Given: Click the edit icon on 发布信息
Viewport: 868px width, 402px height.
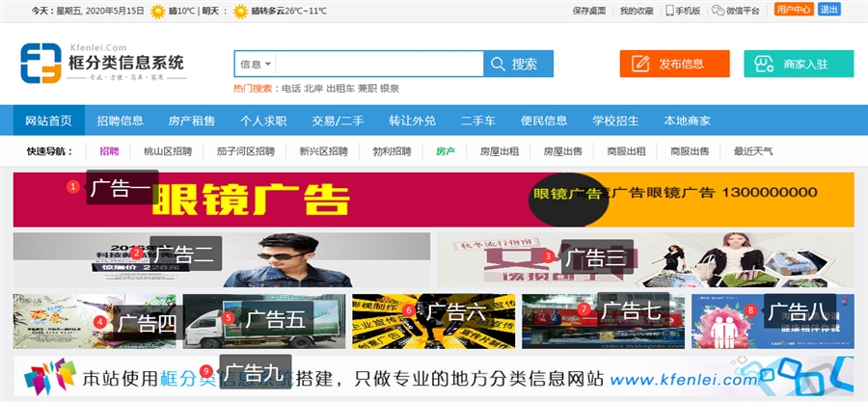Looking at the screenshot, I should coord(640,65).
